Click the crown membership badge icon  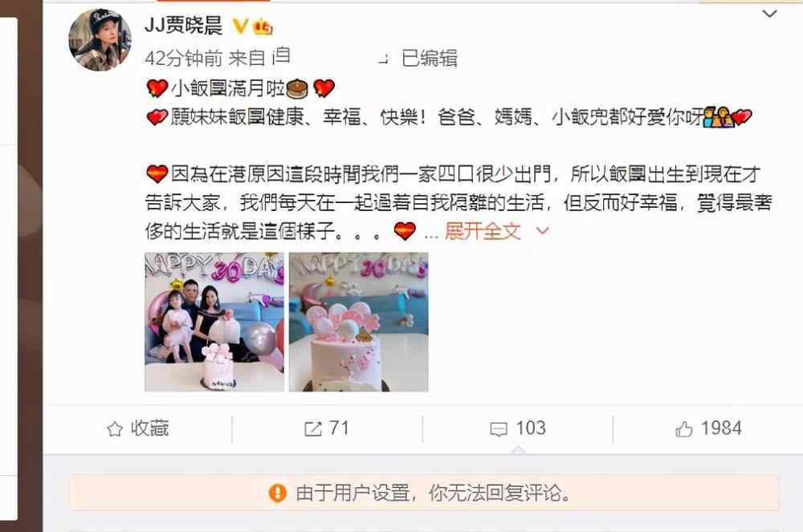pos(263,26)
